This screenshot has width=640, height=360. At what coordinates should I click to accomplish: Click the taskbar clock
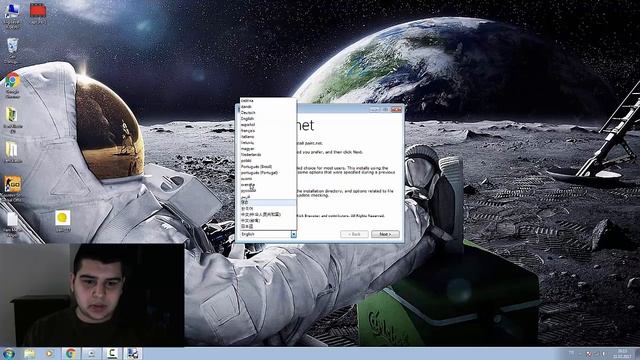[622, 353]
